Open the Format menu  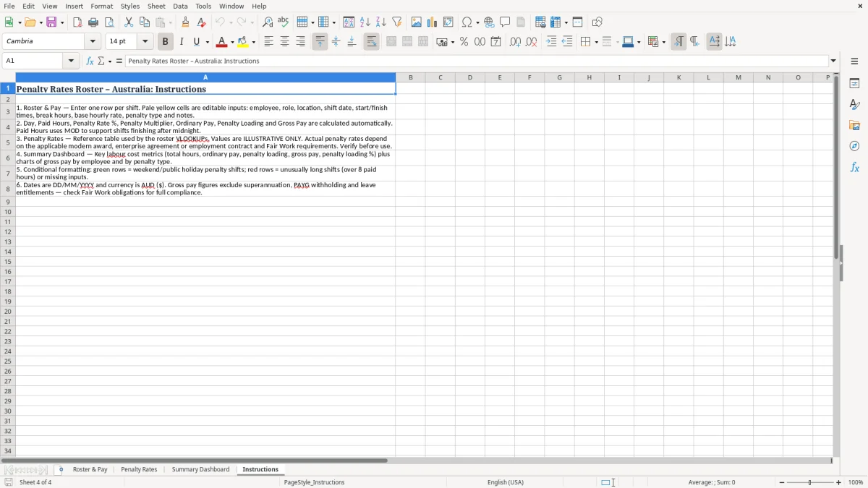coord(101,6)
